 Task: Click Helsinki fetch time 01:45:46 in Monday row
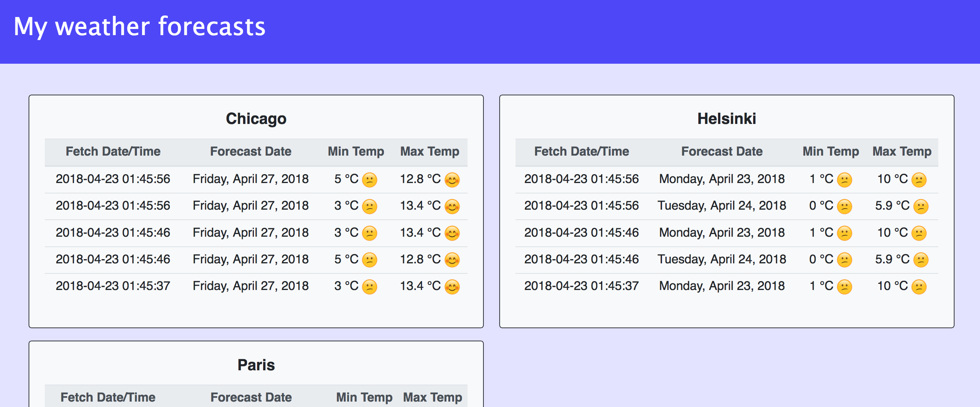pos(581,233)
